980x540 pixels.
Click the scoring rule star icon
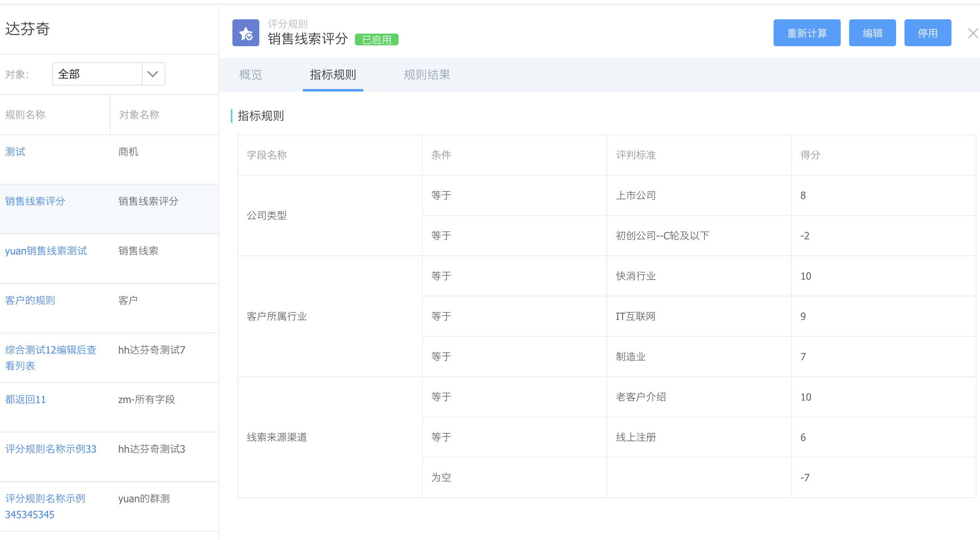[246, 33]
